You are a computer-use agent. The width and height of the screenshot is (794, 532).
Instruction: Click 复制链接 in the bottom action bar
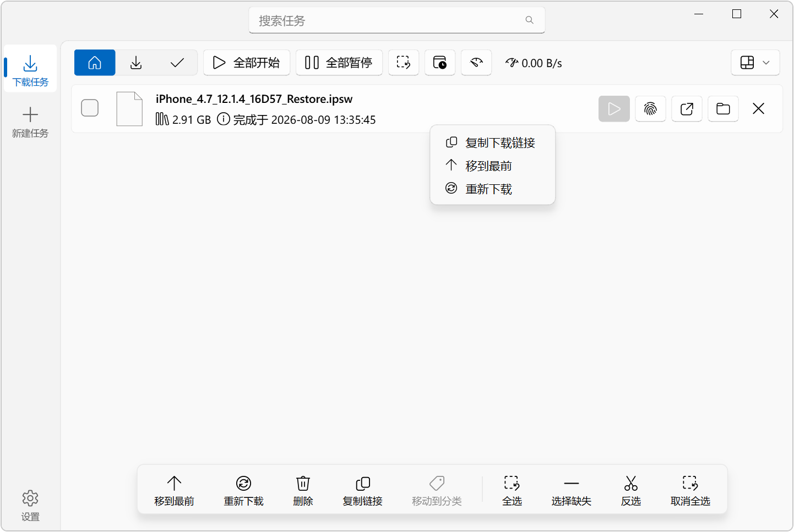(362, 491)
